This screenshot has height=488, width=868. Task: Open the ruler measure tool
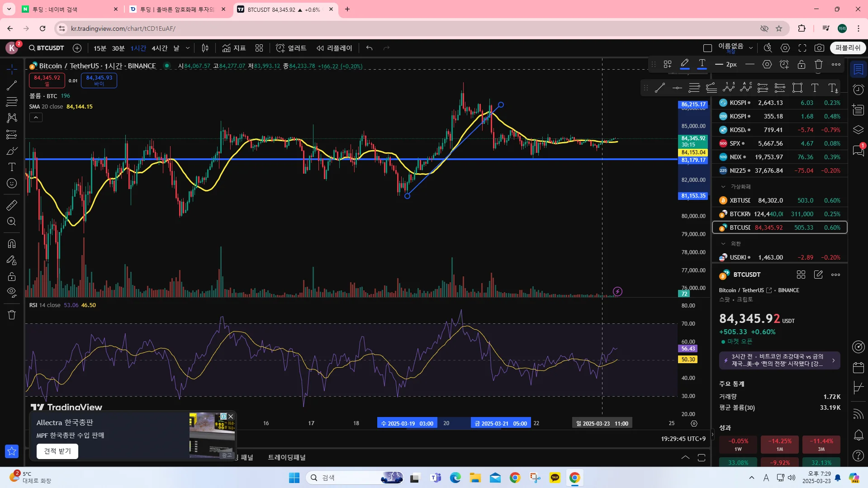12,205
